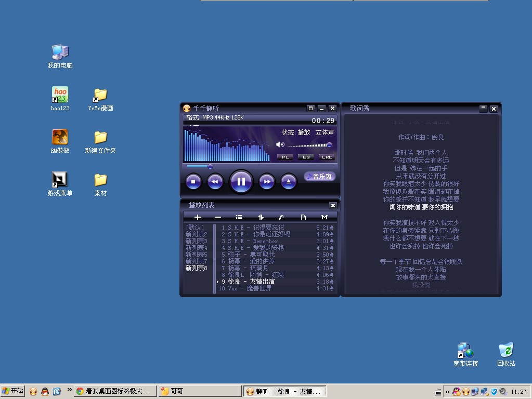The height and width of the screenshot is (399, 532).
Task: Click the song progress seek bar
Action: point(260,166)
